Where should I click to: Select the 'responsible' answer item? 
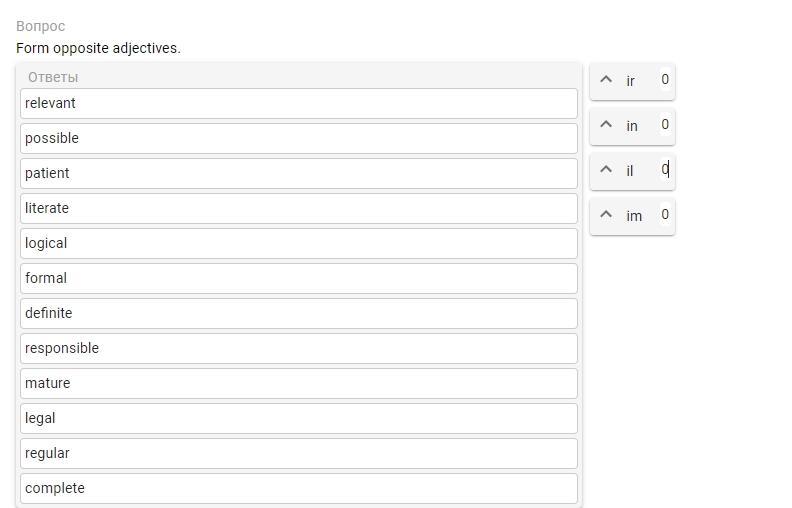[298, 348]
